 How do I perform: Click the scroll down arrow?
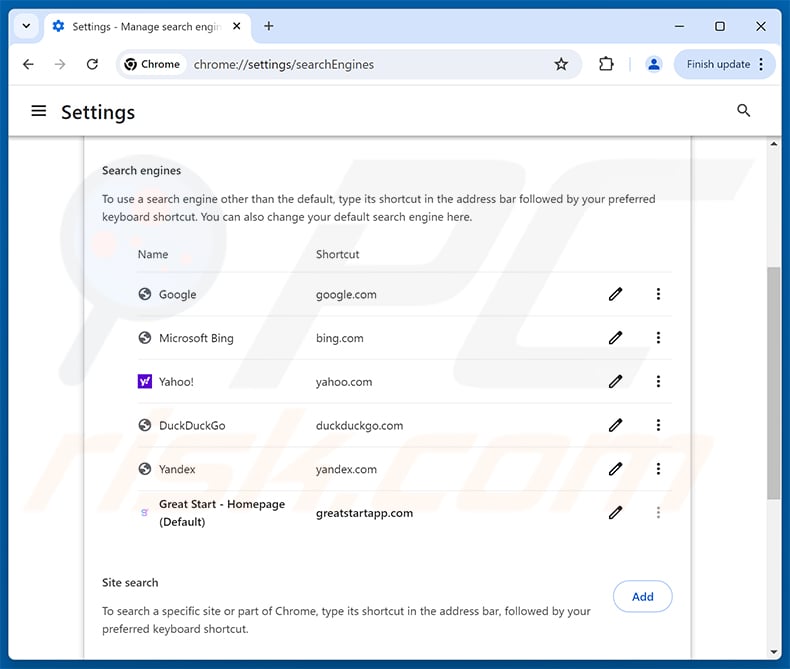point(773,652)
